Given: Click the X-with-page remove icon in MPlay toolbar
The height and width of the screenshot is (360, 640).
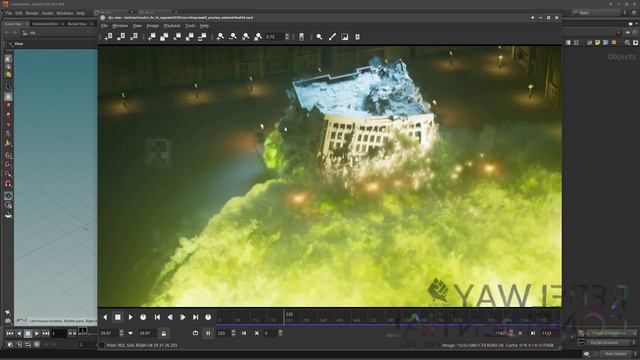Looking at the screenshot, I should click(134, 37).
